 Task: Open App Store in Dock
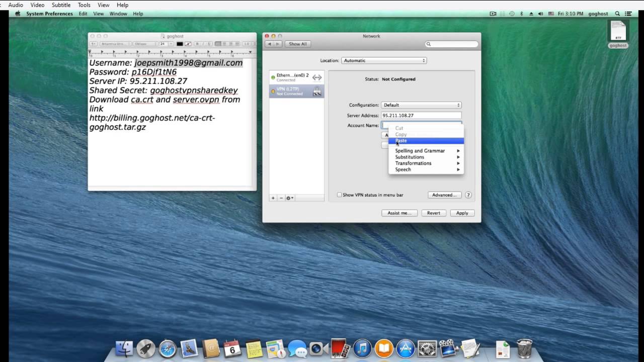point(406,348)
